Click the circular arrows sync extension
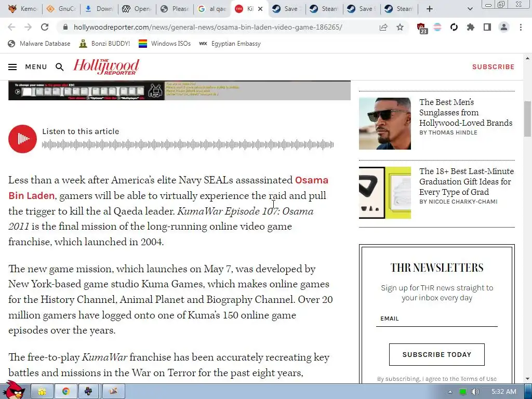This screenshot has height=399, width=532. pyautogui.click(x=454, y=27)
